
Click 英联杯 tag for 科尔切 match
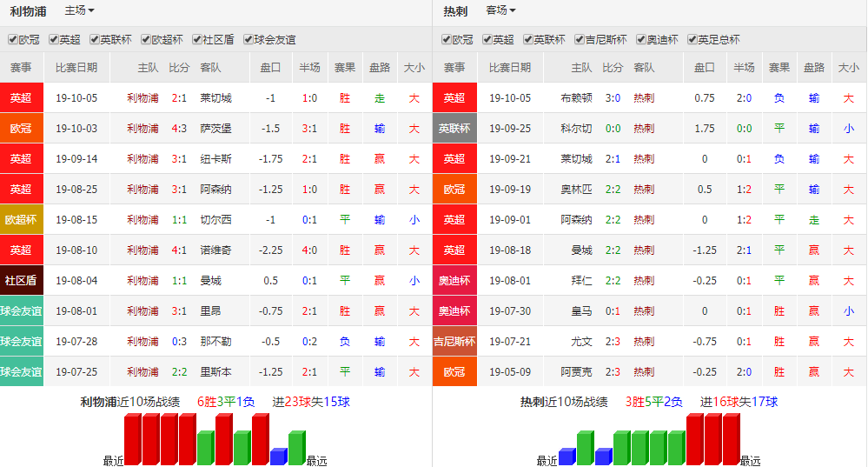[454, 129]
